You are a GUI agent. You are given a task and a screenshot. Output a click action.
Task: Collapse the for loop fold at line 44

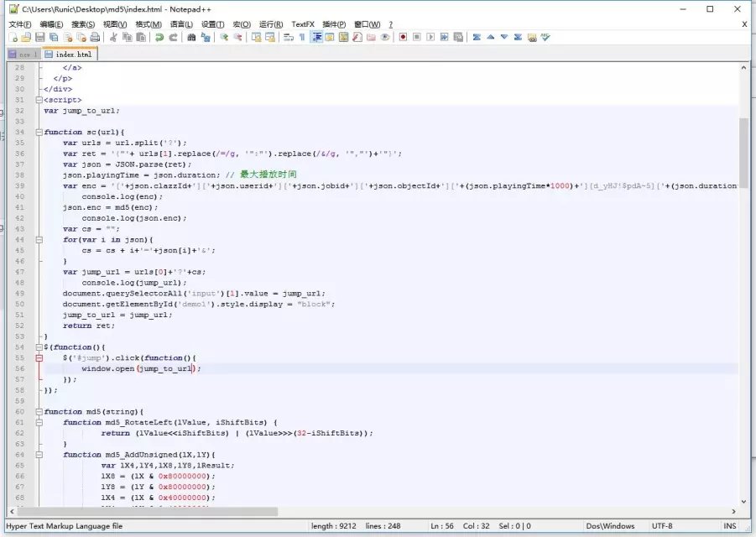[x=39, y=240]
